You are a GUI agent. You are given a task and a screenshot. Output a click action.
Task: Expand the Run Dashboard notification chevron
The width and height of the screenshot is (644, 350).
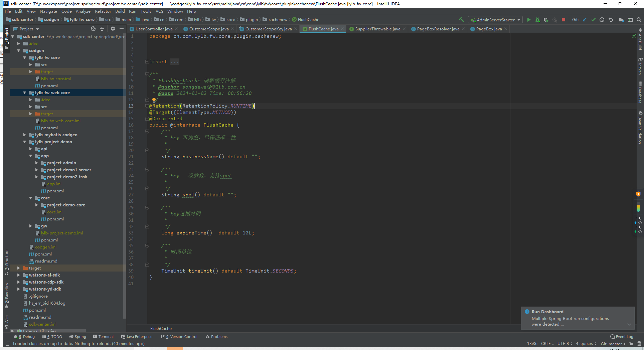point(629,324)
